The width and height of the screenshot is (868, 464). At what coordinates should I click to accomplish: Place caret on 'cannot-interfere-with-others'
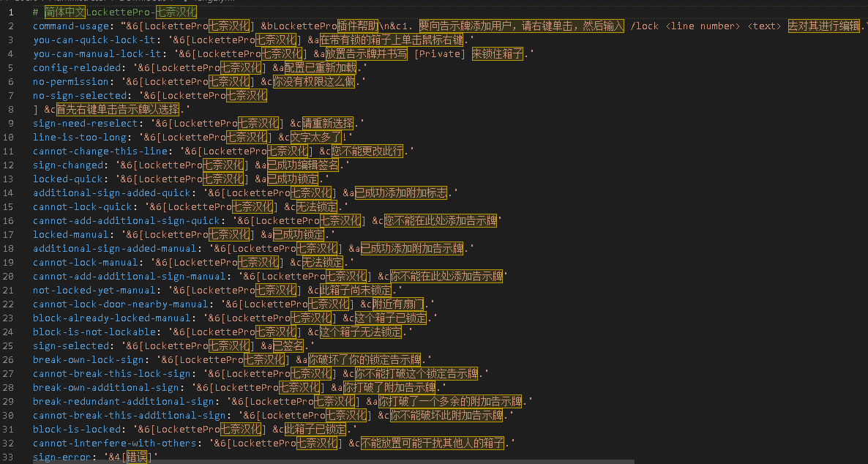115,443
